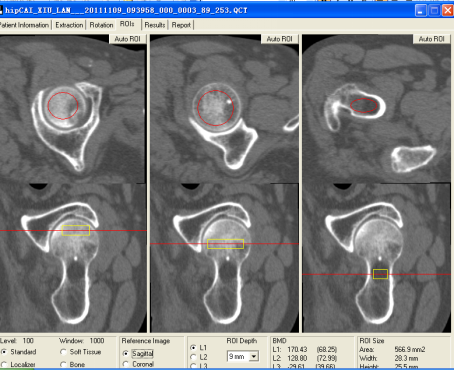The width and height of the screenshot is (455, 371).
Task: Select the small yellow ROI box on femoral neck
Action: tap(380, 274)
